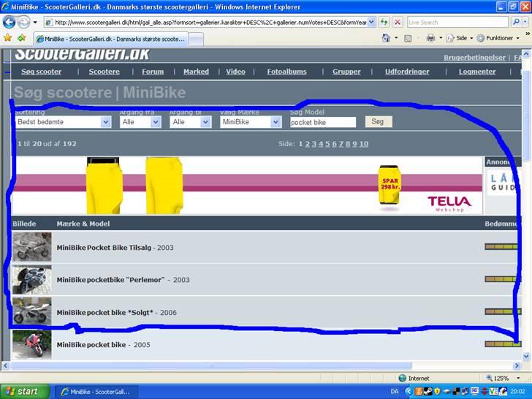Open the Grupper section
This screenshot has width=532, height=399.
point(346,72)
